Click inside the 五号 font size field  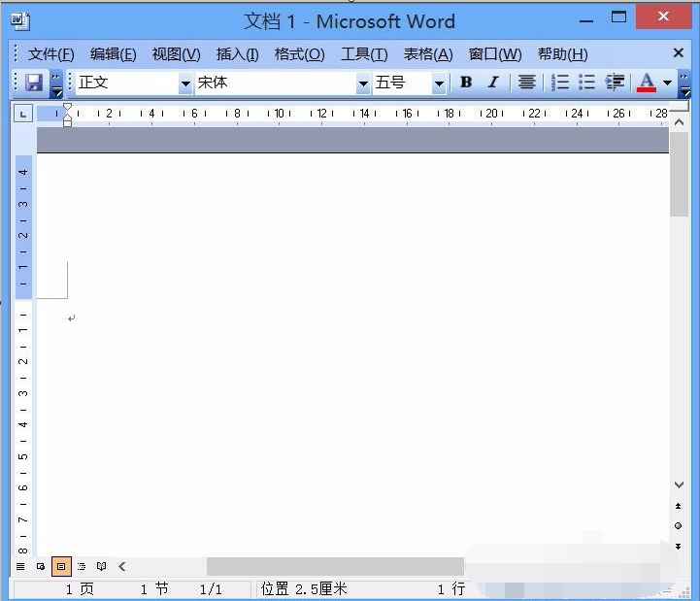tap(402, 83)
